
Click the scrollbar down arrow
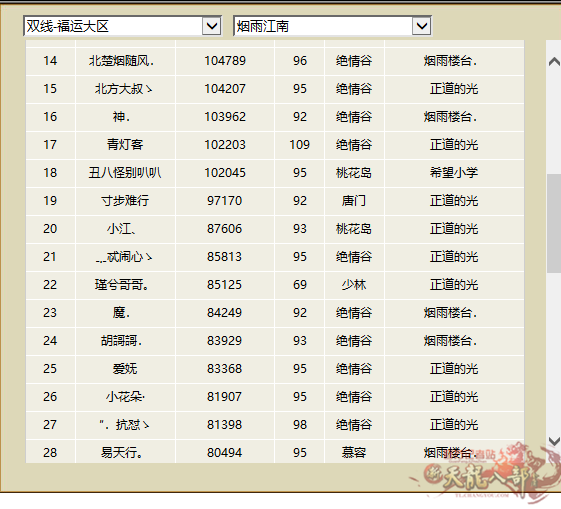[554, 441]
